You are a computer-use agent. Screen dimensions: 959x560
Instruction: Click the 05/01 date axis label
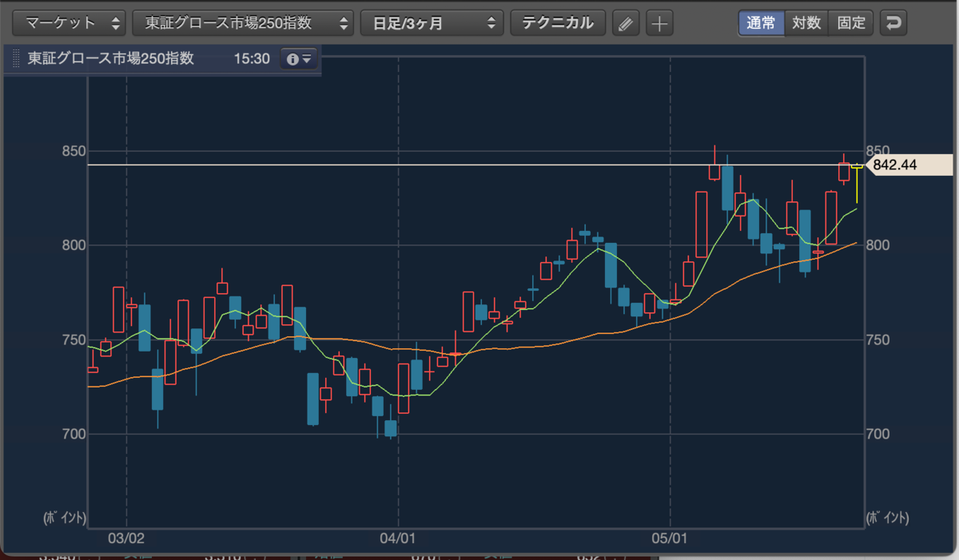point(670,539)
